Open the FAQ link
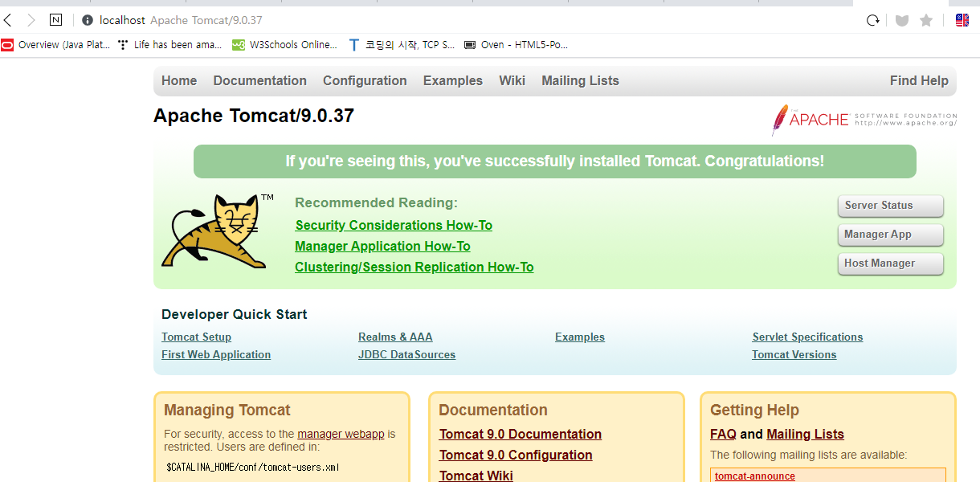 pos(723,434)
